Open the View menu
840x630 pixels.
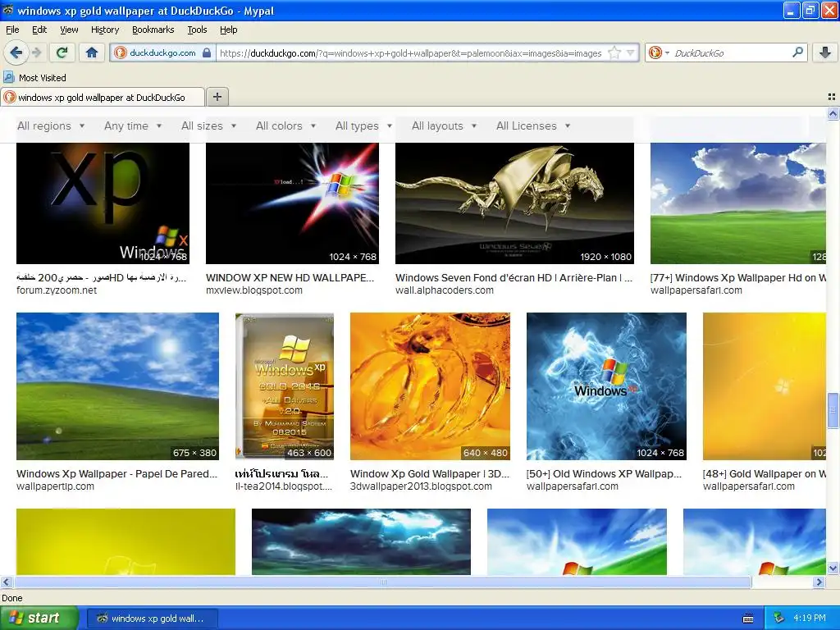[x=69, y=30]
